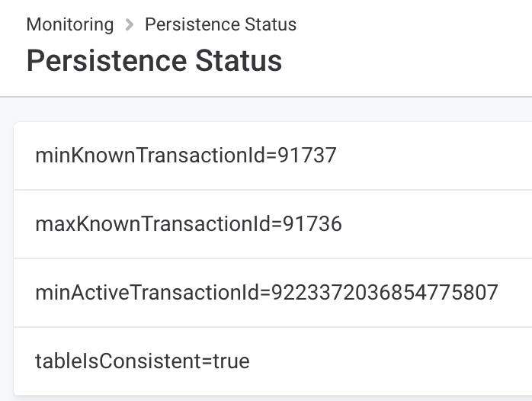Click the value 91737
Image resolution: width=532 pixels, height=401 pixels.
coord(306,156)
